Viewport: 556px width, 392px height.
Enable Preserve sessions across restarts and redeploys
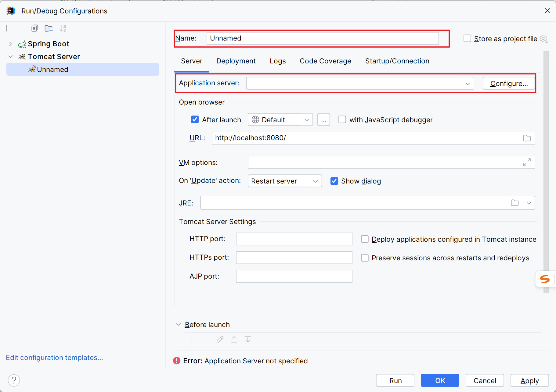[365, 258]
